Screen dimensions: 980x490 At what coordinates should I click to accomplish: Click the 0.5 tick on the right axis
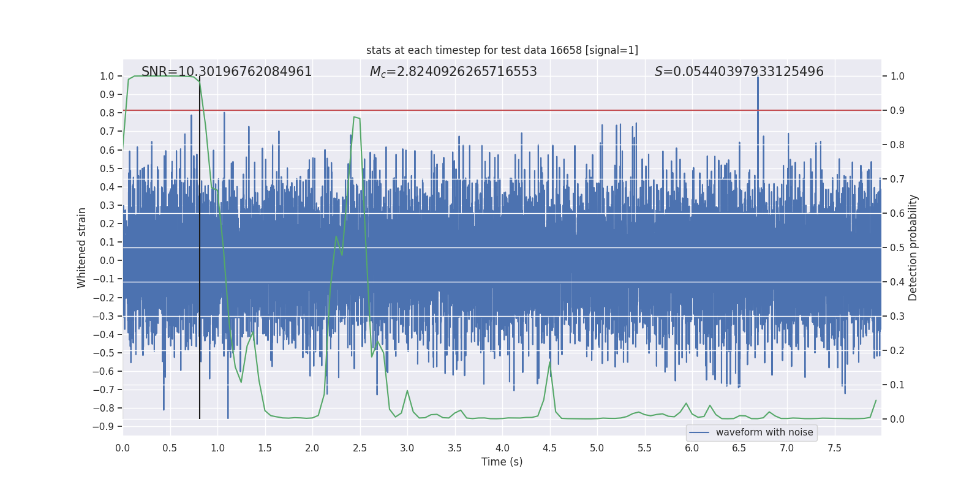[897, 248]
